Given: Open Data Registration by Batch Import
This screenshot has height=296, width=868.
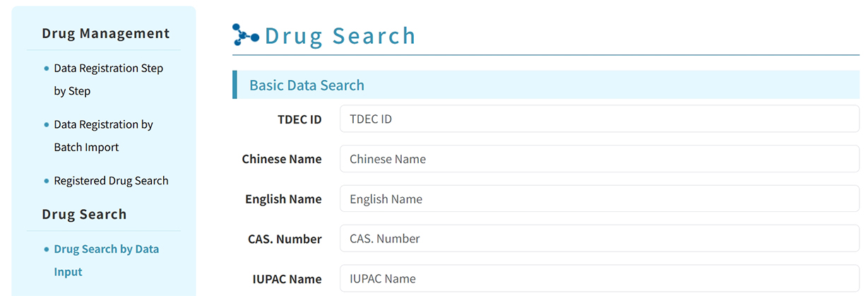Looking at the screenshot, I should tap(103, 136).
